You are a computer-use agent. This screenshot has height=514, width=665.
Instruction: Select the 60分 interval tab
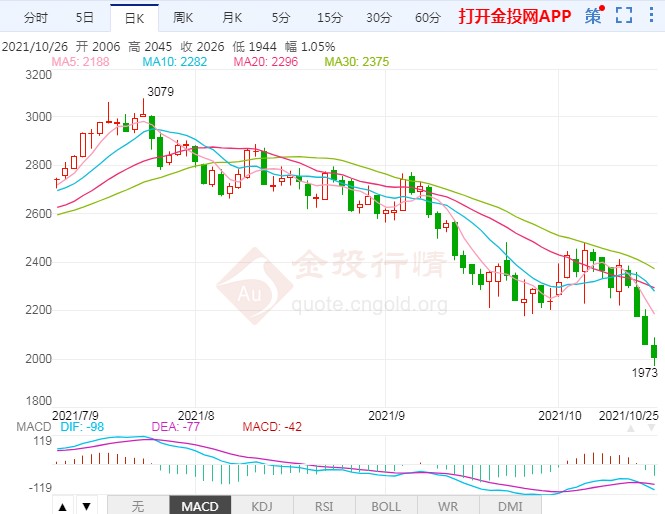point(428,18)
